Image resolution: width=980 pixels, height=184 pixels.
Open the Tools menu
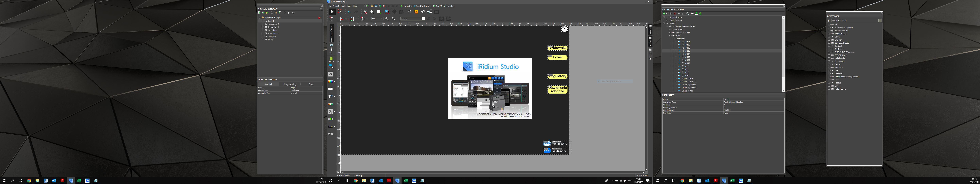(343, 6)
